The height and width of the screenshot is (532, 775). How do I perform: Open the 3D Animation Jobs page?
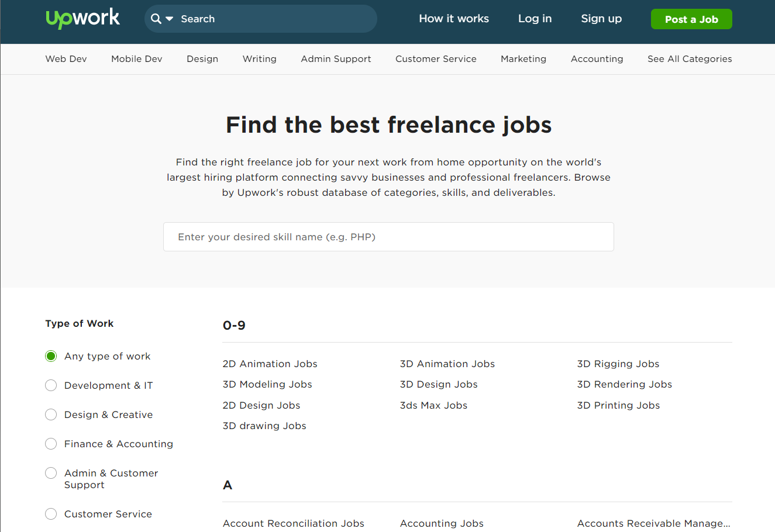pyautogui.click(x=447, y=364)
